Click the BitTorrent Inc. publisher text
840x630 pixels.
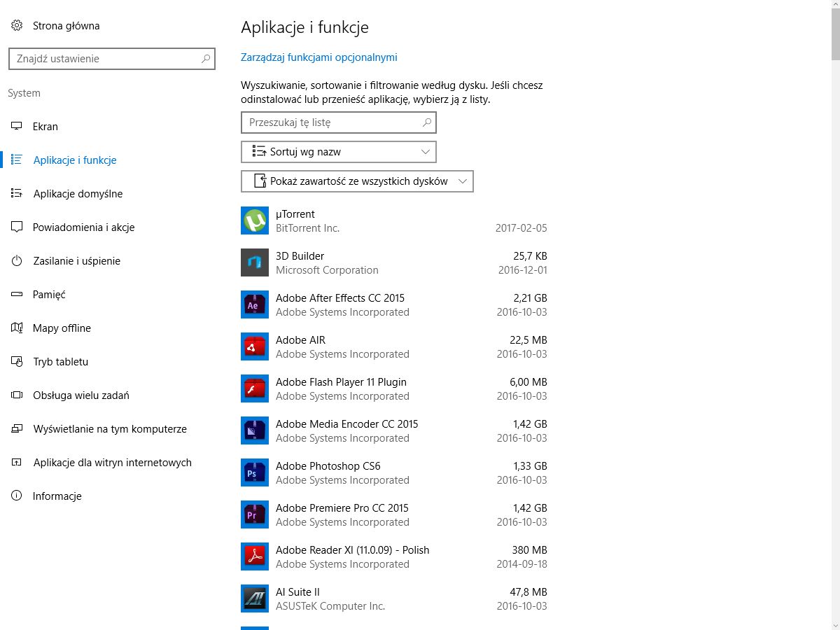pos(307,228)
